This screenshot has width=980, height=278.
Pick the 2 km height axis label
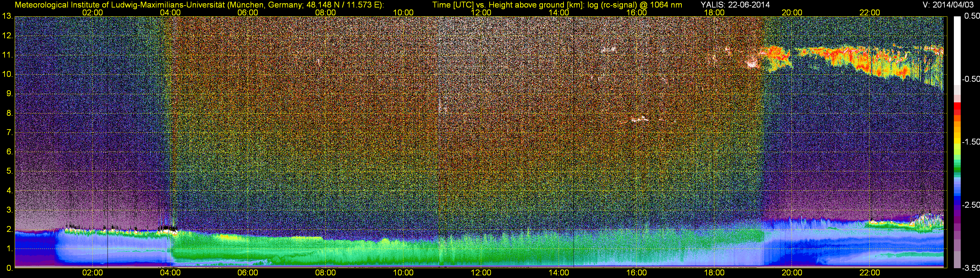(x=9, y=229)
